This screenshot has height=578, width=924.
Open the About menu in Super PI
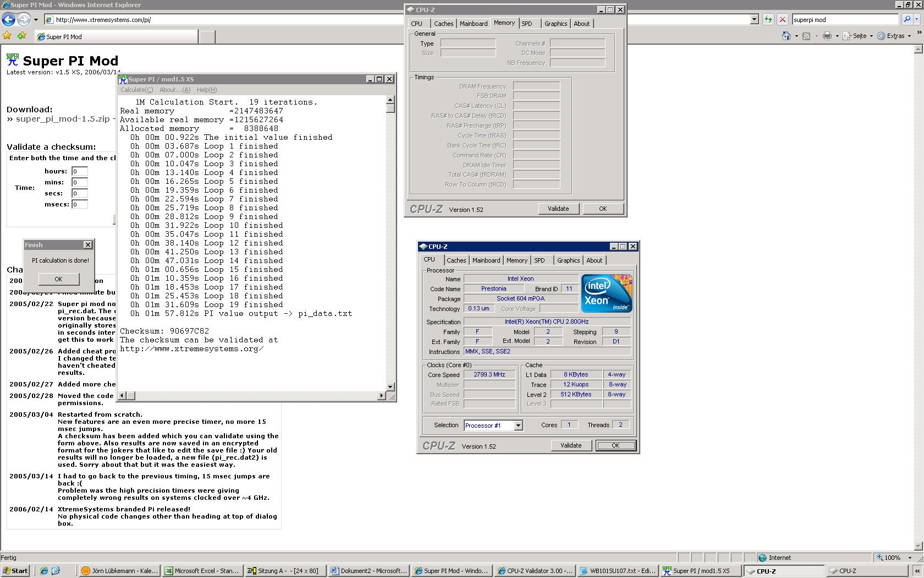coord(175,90)
